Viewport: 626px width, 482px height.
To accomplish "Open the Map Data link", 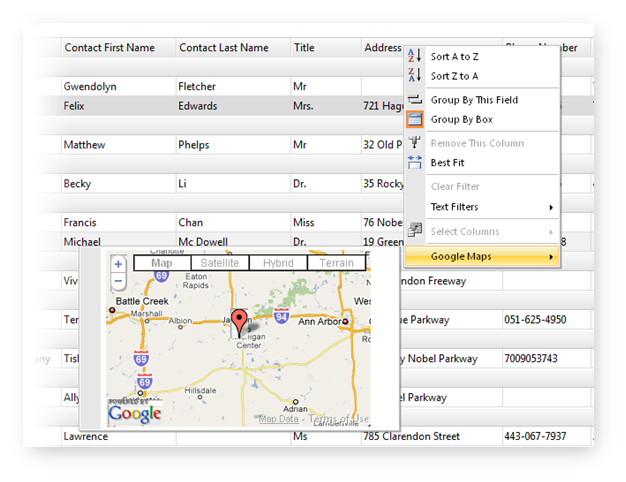I will pos(279,419).
